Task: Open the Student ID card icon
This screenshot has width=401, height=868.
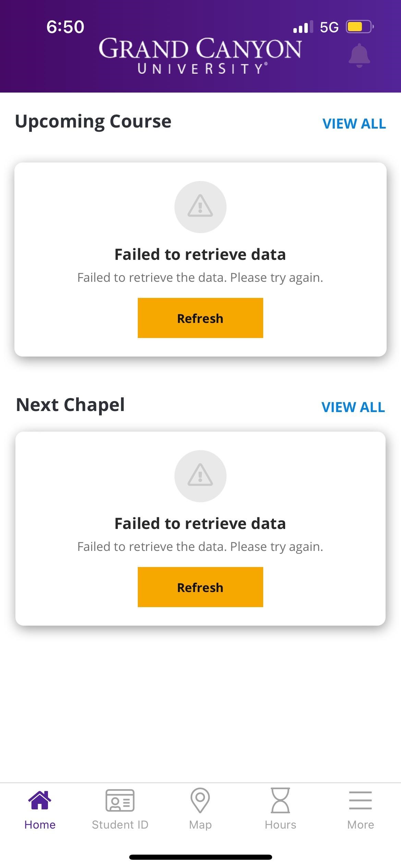Action: tap(120, 800)
